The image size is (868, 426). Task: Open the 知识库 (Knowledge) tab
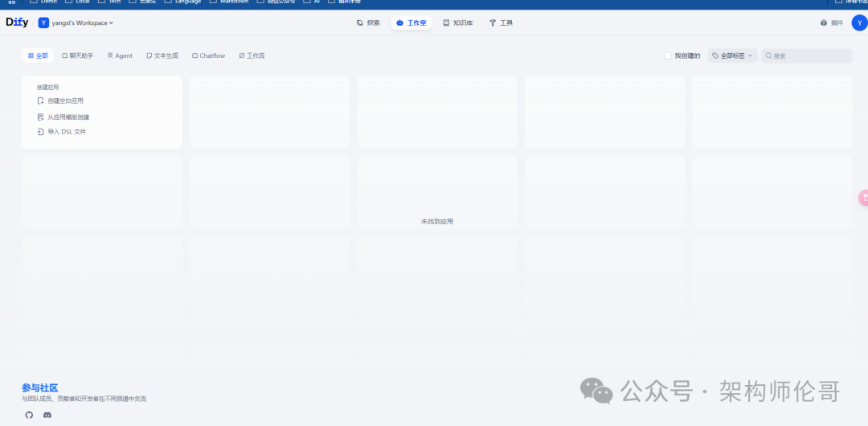(x=458, y=23)
